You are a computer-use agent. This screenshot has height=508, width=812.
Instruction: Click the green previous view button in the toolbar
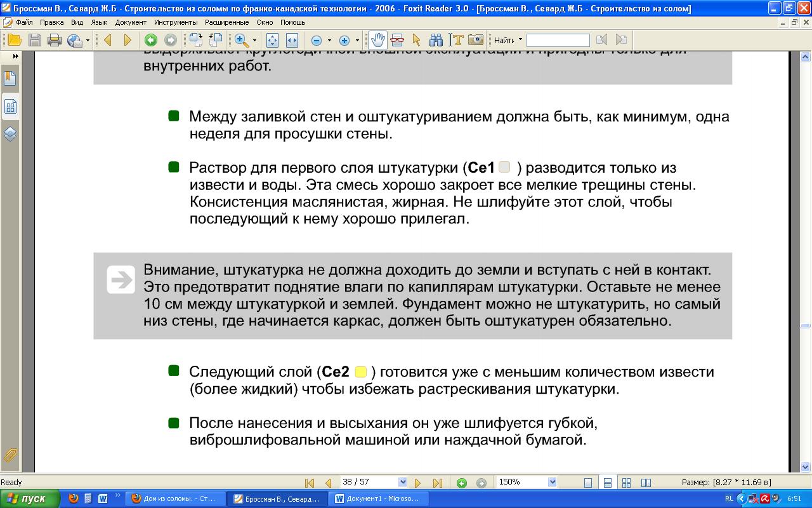coord(151,40)
